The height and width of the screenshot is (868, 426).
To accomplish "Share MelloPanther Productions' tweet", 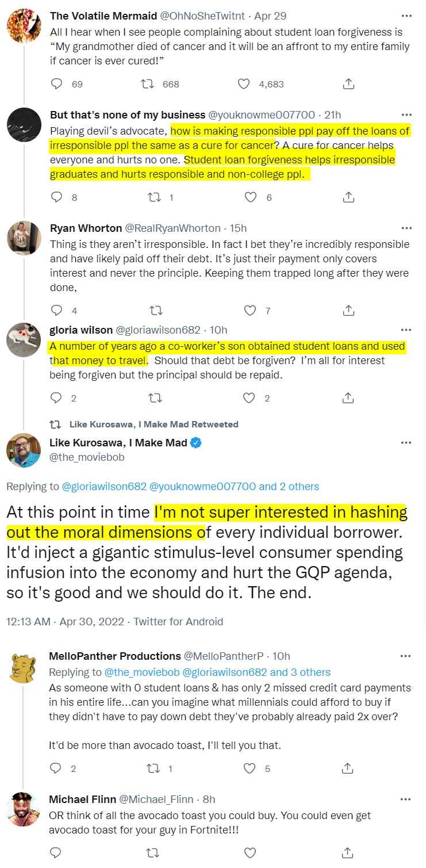I will pyautogui.click(x=347, y=768).
